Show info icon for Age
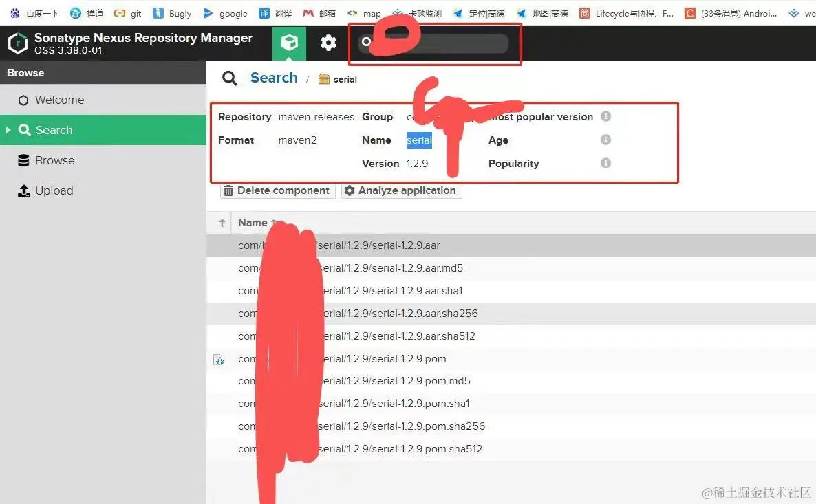 pyautogui.click(x=605, y=140)
